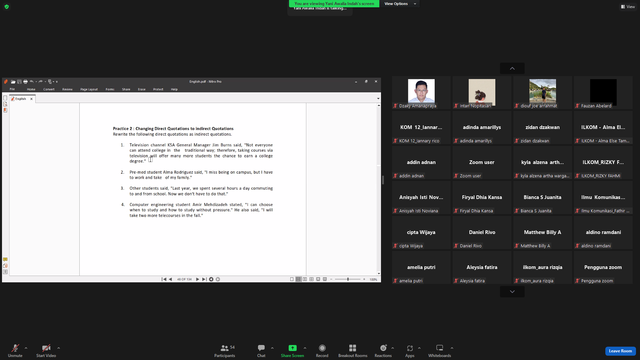Open the Help ribbon tab
The width and height of the screenshot is (640, 360).
pyautogui.click(x=174, y=89)
